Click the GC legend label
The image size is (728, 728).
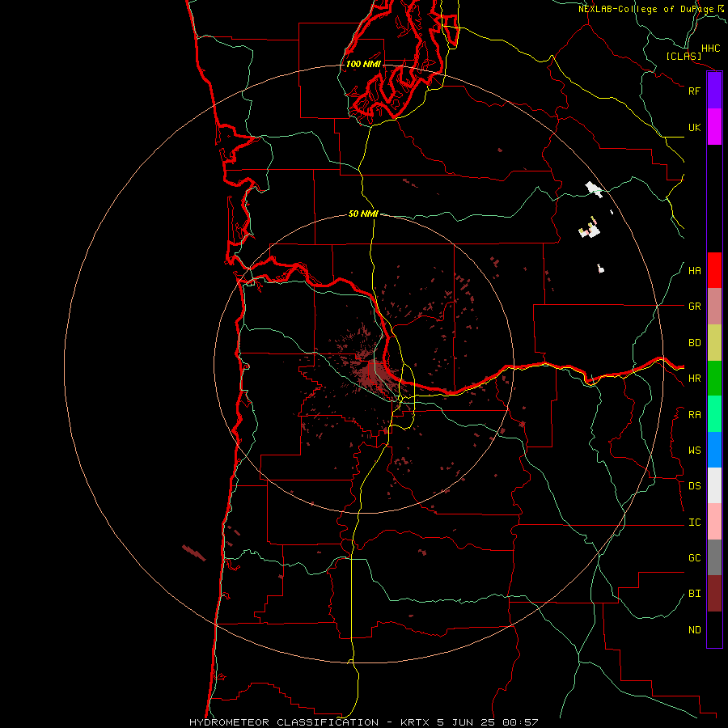(x=694, y=558)
